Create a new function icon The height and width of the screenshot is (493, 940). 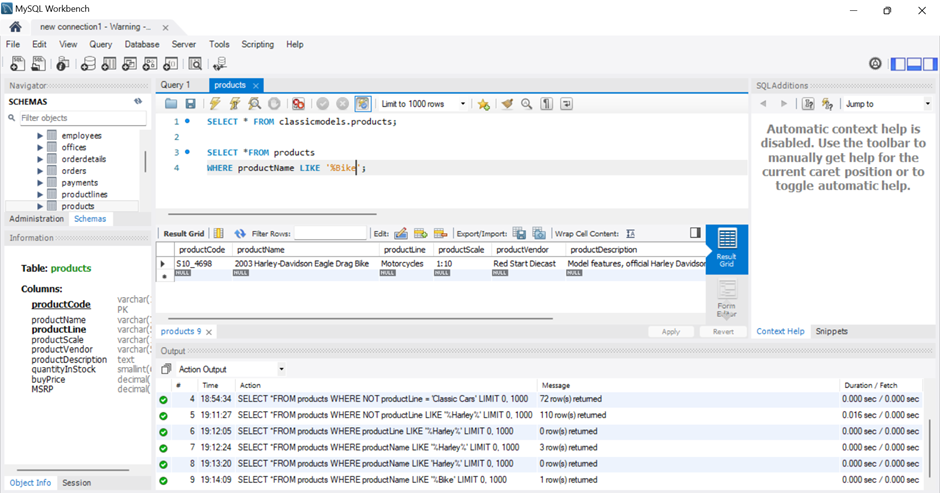click(171, 64)
